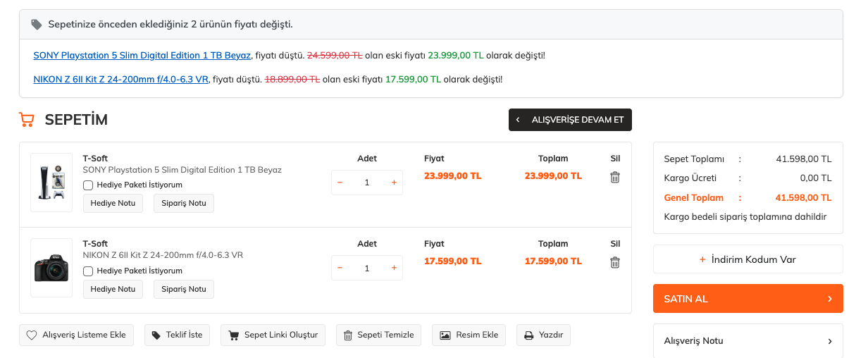The width and height of the screenshot is (868, 358).
Task: Increase quantity of NIKON Z 6II Kit
Action: pos(394,268)
